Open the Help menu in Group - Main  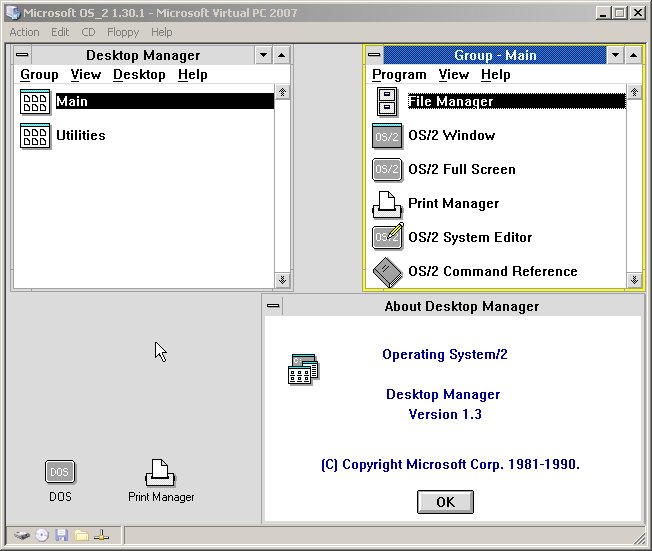496,75
